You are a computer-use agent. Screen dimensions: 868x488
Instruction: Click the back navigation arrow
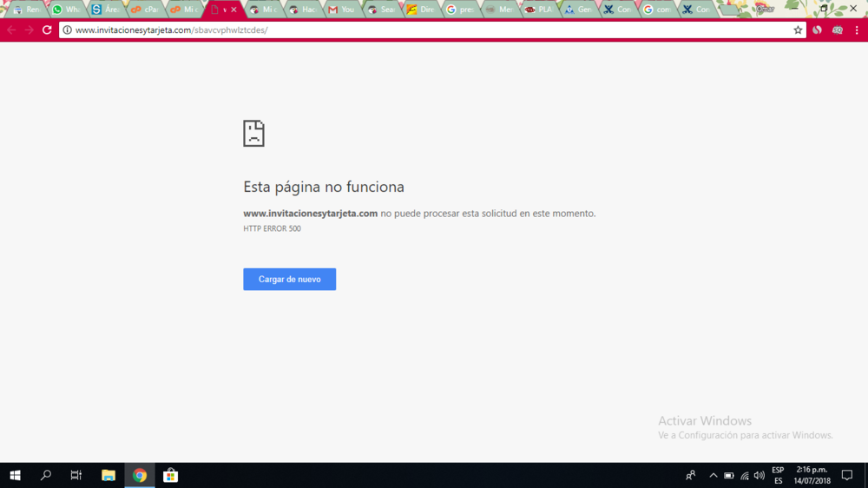tap(11, 30)
